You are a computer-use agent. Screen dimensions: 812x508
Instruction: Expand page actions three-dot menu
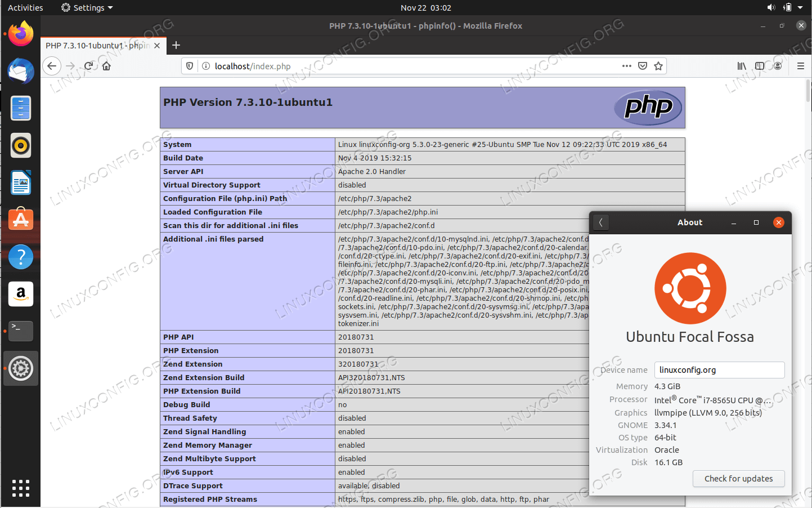click(x=626, y=66)
